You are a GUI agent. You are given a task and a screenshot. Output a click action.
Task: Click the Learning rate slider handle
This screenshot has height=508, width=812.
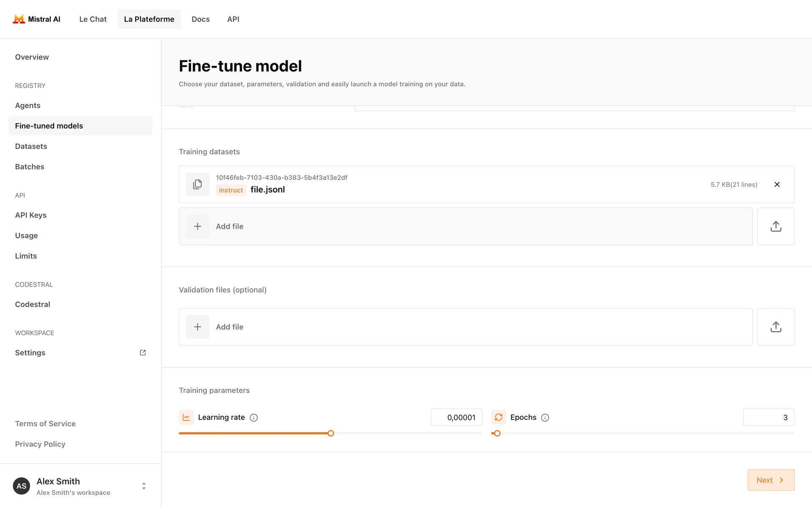331,433
